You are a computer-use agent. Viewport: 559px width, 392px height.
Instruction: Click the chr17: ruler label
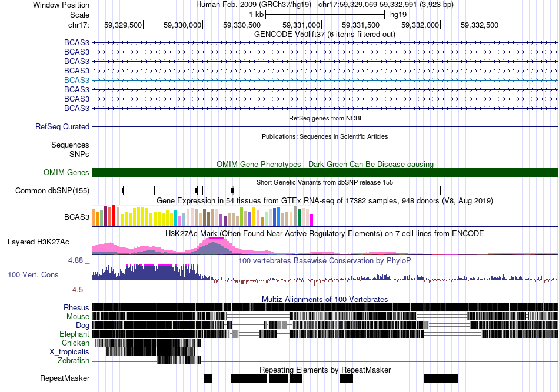[x=78, y=25]
